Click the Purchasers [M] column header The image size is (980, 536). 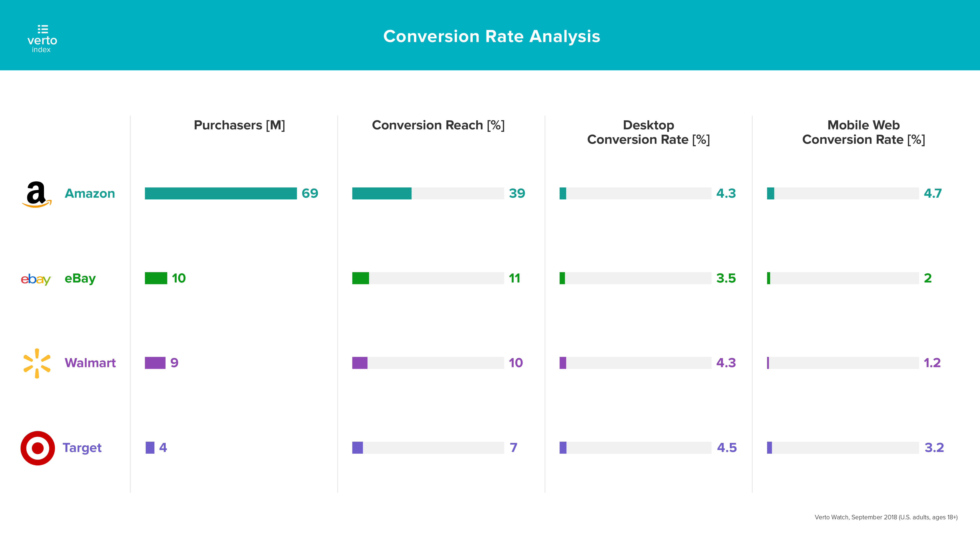click(x=239, y=125)
